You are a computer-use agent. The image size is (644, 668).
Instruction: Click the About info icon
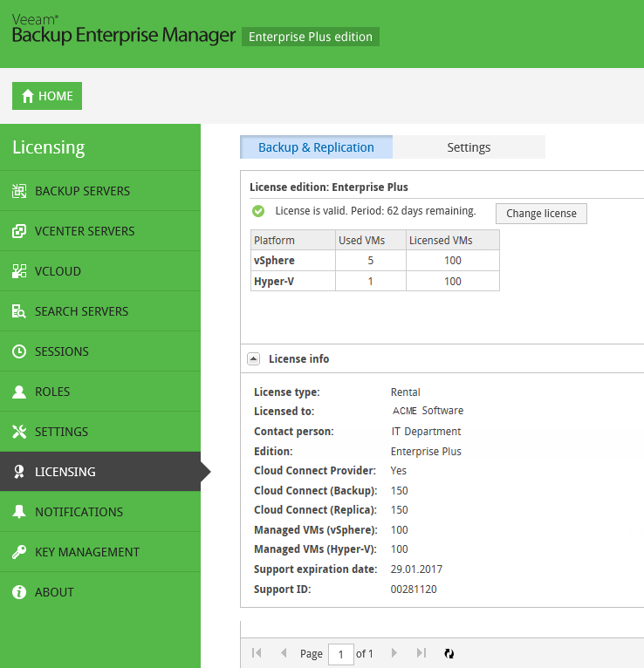(19, 592)
